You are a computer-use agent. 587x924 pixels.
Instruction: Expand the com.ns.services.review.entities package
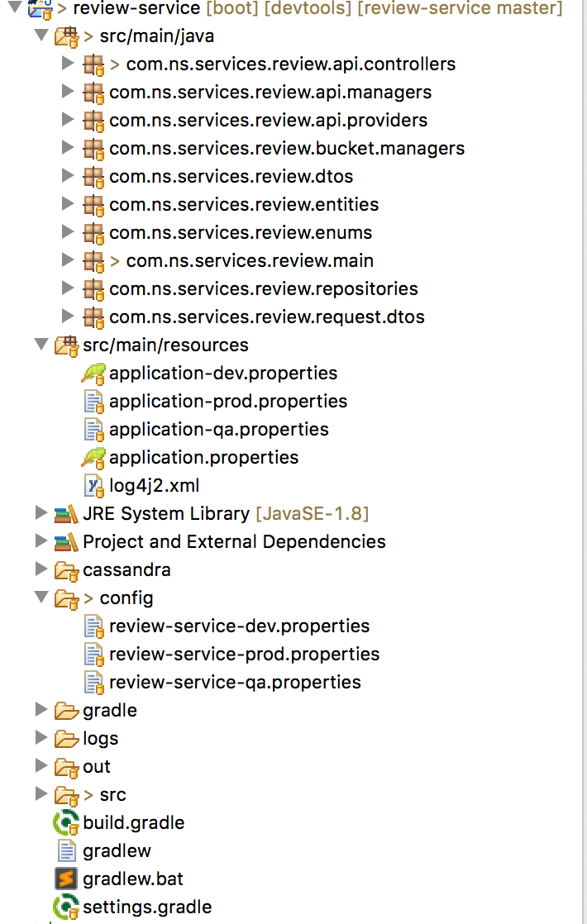(68, 204)
